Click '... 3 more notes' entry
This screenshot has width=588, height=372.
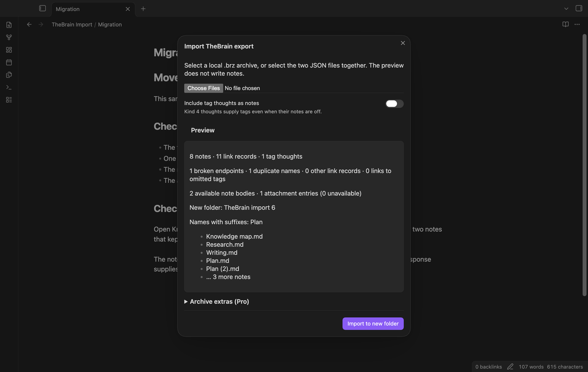tap(228, 277)
